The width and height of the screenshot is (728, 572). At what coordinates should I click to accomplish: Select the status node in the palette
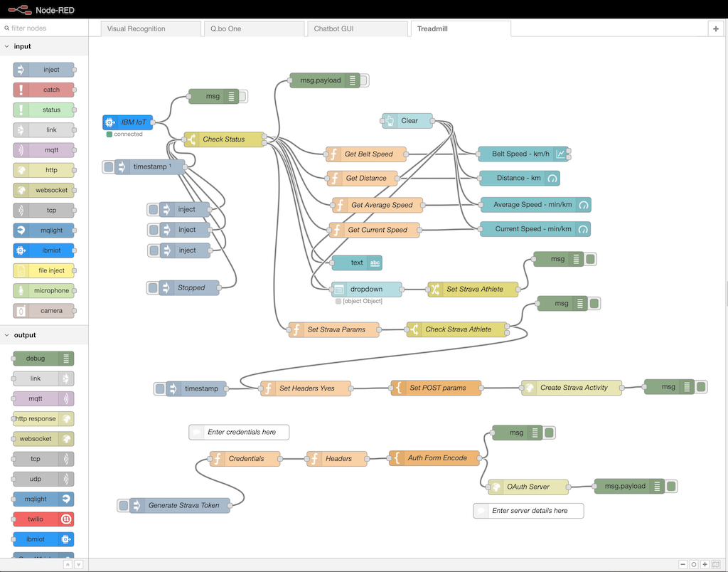(43, 110)
